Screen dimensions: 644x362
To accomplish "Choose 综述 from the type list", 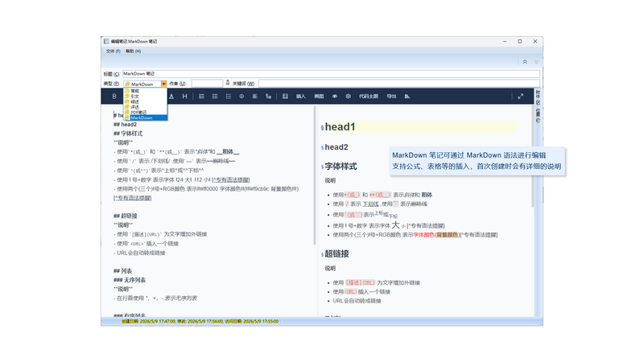I will point(146,101).
